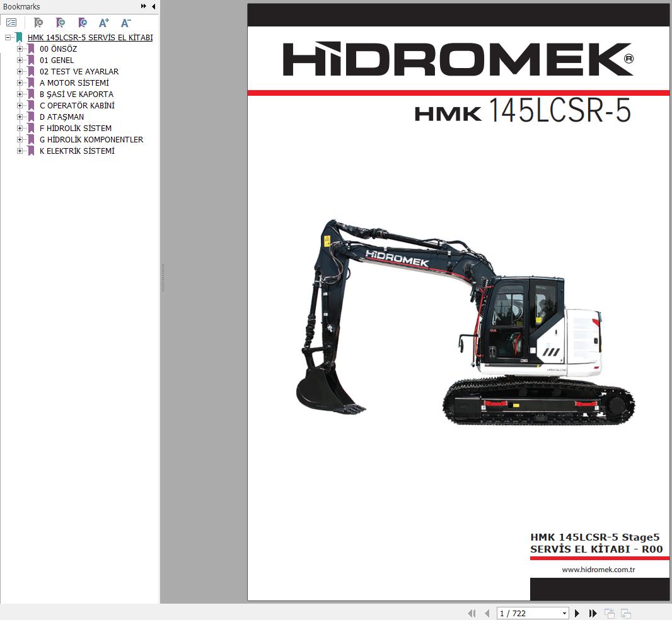672x620 pixels.
Task: Select the 02 TEST VE AYARLAR bookmark
Action: pyautogui.click(x=79, y=72)
